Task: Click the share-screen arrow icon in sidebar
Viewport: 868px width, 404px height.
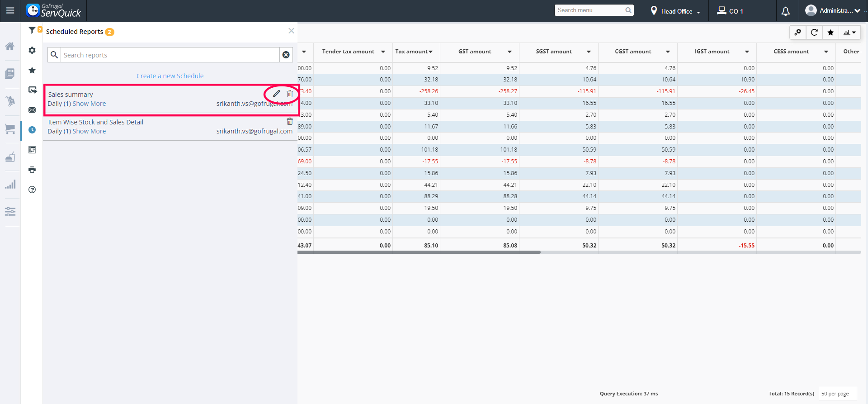Action: [32, 90]
